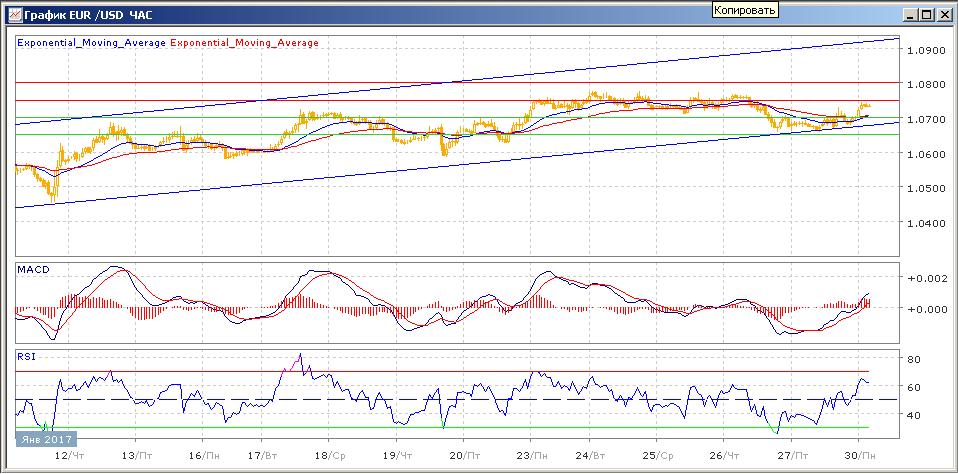The width and height of the screenshot is (958, 474).
Task: Click the 40 RSI axis label
Action: pyautogui.click(x=915, y=415)
